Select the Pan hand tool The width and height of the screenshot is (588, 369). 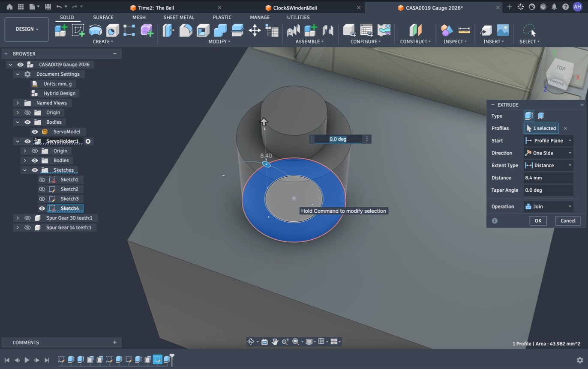click(275, 342)
